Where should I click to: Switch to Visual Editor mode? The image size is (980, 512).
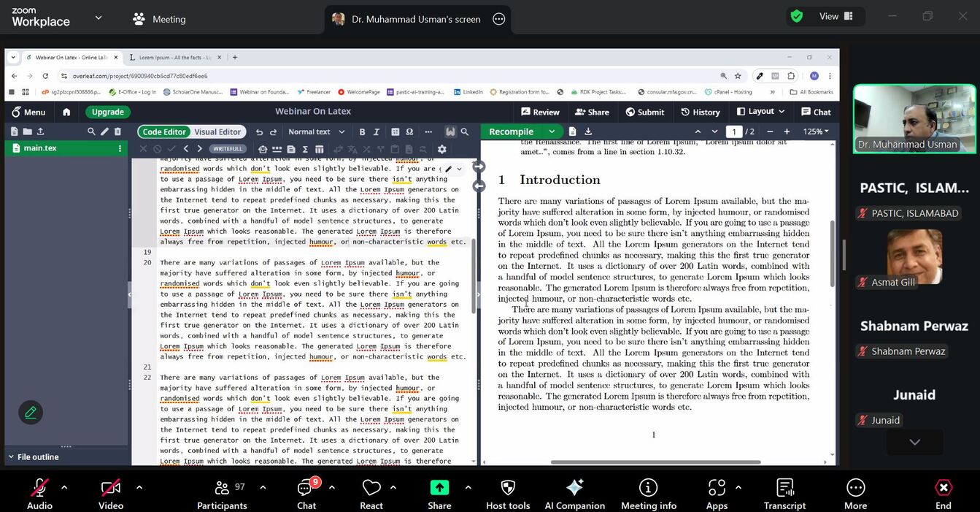click(x=217, y=132)
